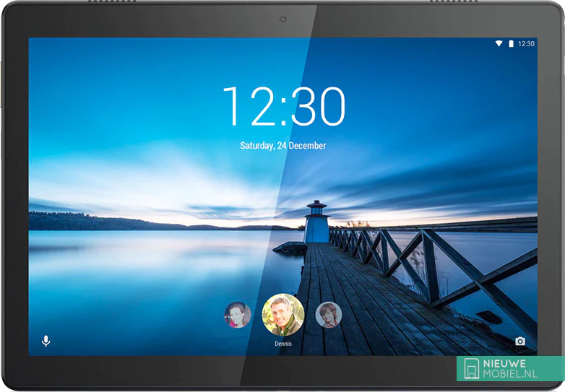
Task: Open voice assist via the microphone icon
Action: tap(46, 341)
